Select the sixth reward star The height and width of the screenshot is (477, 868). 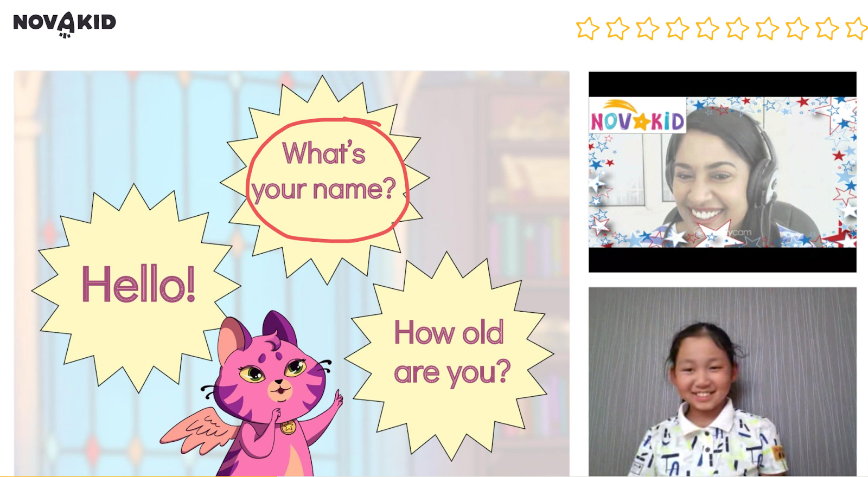[x=737, y=28]
